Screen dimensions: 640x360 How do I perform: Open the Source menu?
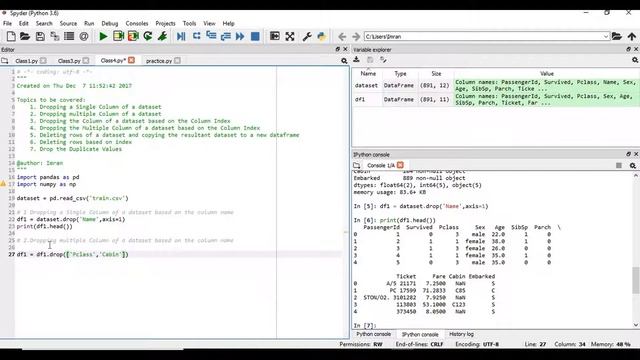click(68, 23)
